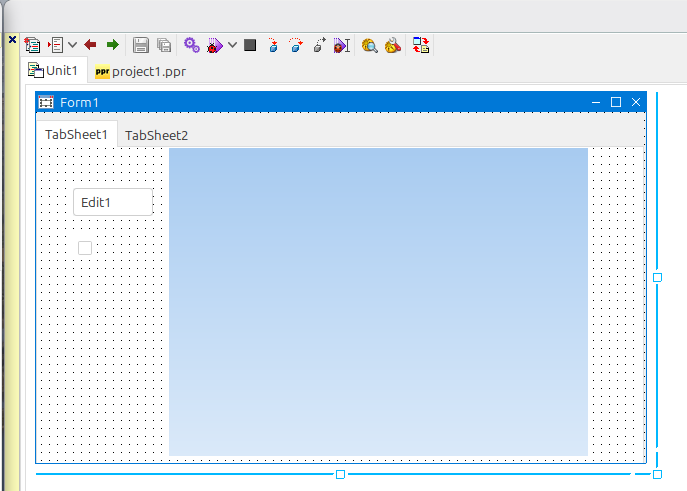Jump forward with the green right arrow
This screenshot has height=491, width=687.
click(113, 45)
